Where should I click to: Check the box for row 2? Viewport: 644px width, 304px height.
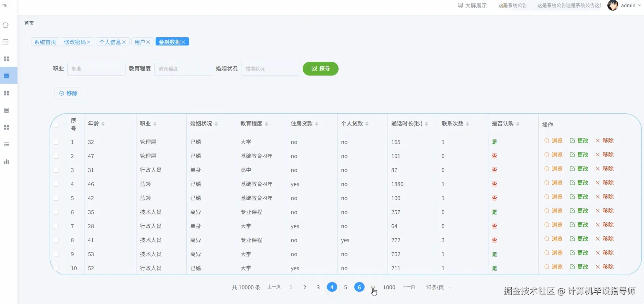pyautogui.click(x=56, y=156)
